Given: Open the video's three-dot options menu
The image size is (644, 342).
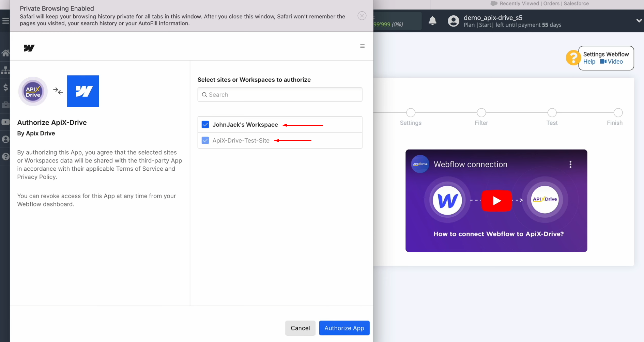Looking at the screenshot, I should (x=570, y=164).
